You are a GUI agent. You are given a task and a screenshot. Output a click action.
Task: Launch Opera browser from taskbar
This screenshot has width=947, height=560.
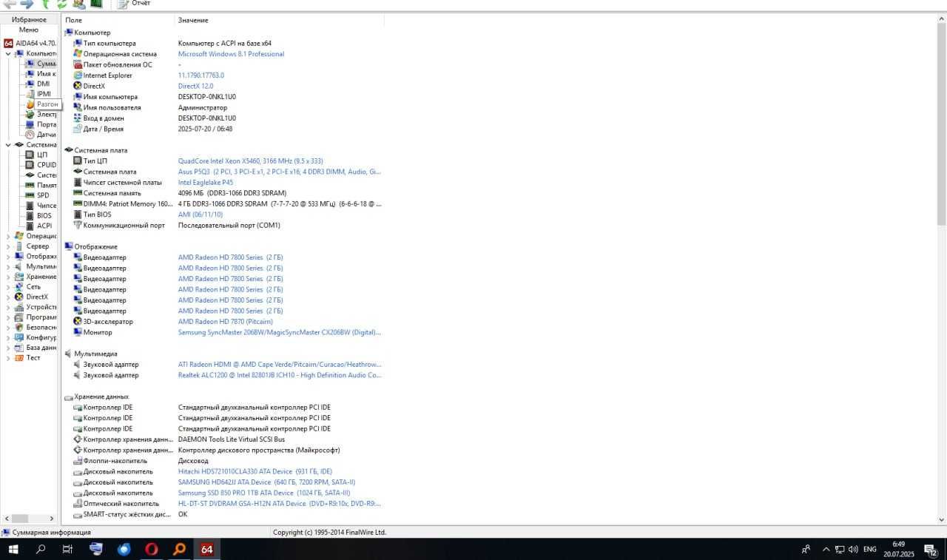pyautogui.click(x=151, y=549)
